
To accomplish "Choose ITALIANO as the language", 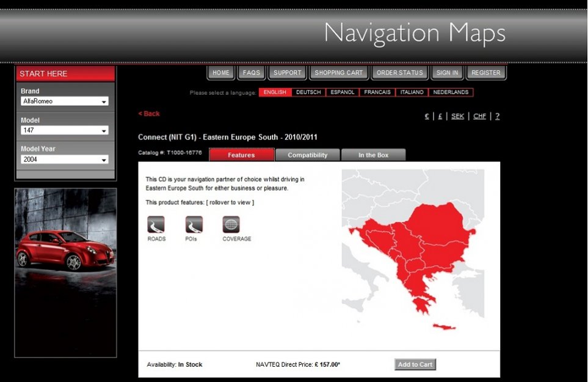I will pos(412,92).
